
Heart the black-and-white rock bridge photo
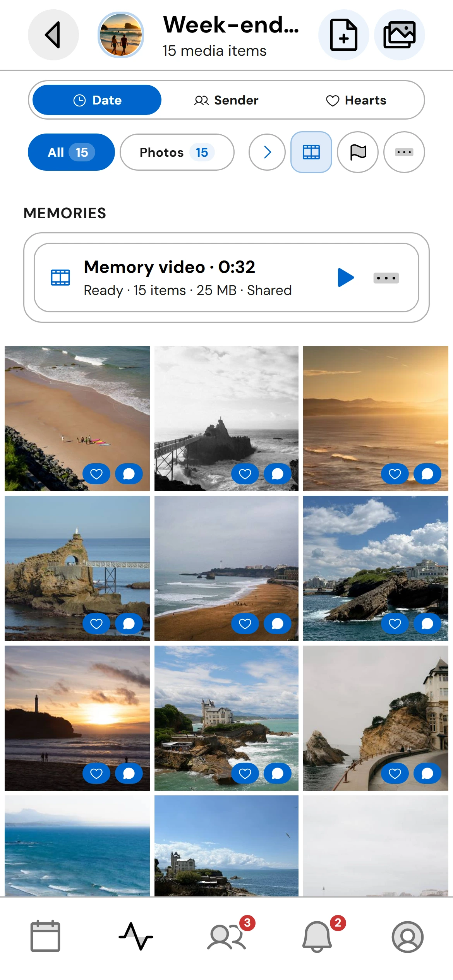pyautogui.click(x=245, y=474)
